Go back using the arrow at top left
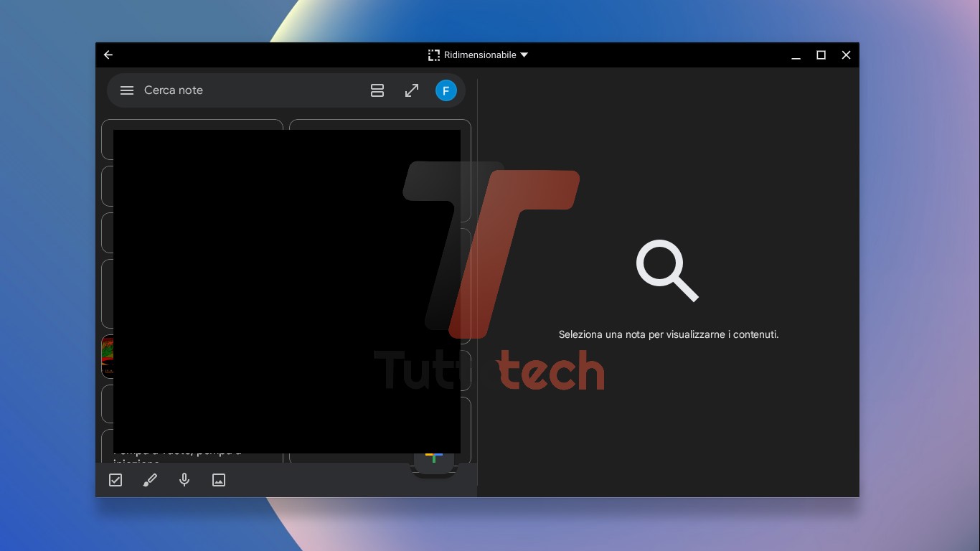 point(108,55)
